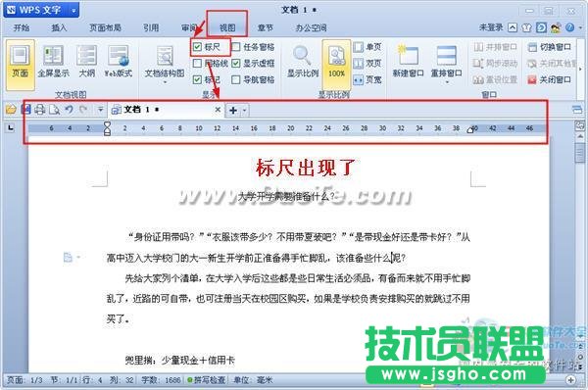The width and height of the screenshot is (588, 390).
Task: Switch to Web版式 layout view
Action: [x=119, y=62]
